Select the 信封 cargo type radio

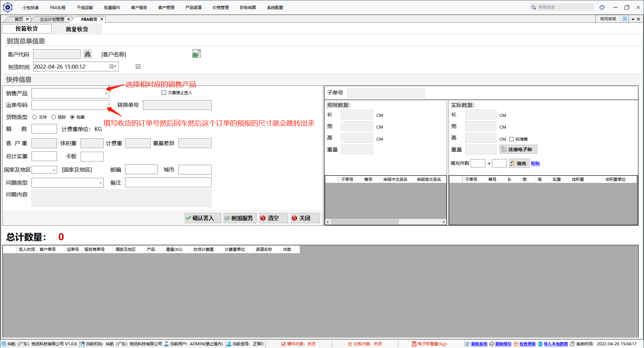pyautogui.click(x=53, y=117)
